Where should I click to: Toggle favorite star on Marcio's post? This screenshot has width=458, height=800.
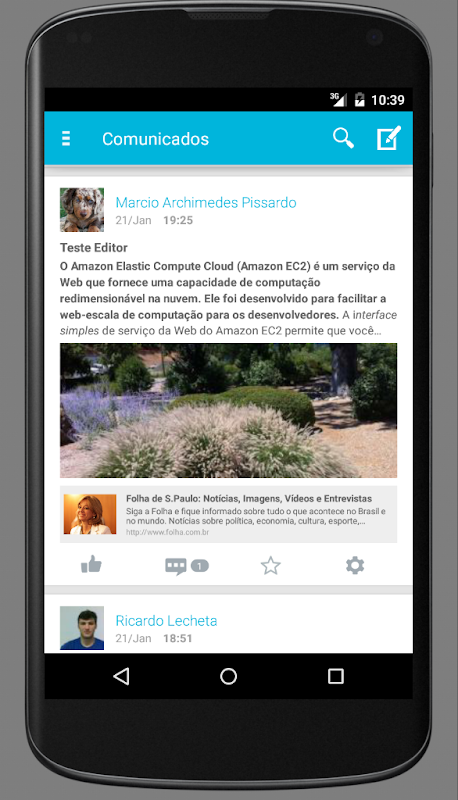point(271,566)
